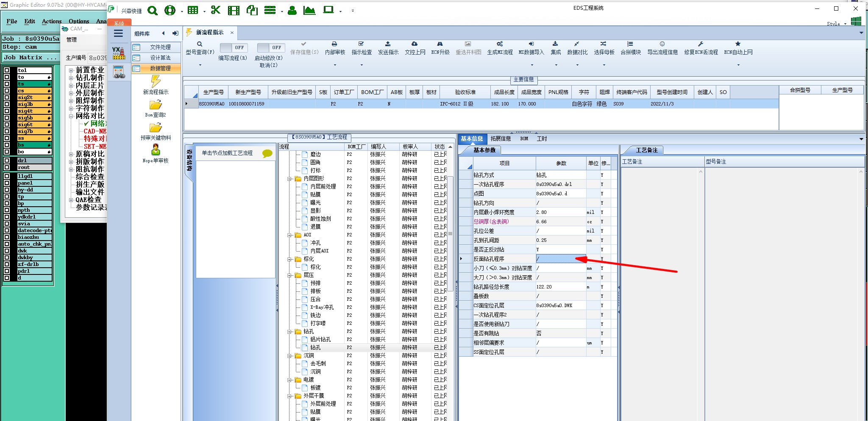Collapse 组件库 panel with left triangle
The width and height of the screenshot is (868, 421).
pos(163,33)
